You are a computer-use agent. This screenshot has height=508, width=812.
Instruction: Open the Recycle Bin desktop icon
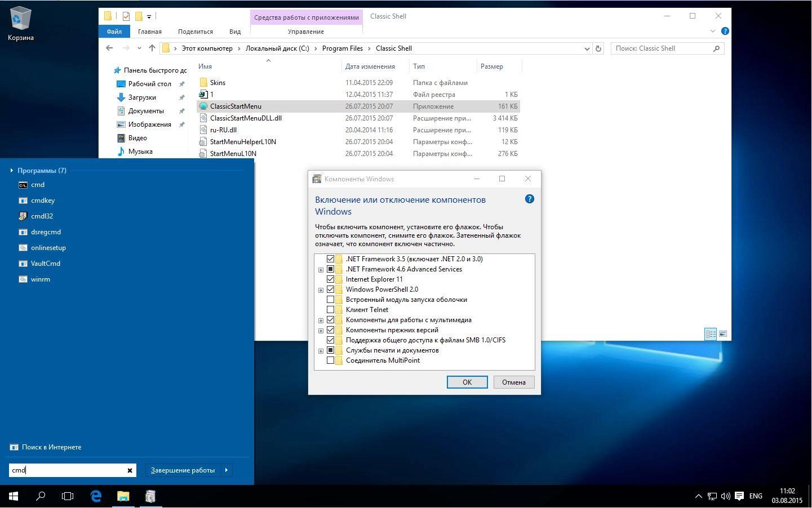pyautogui.click(x=21, y=24)
